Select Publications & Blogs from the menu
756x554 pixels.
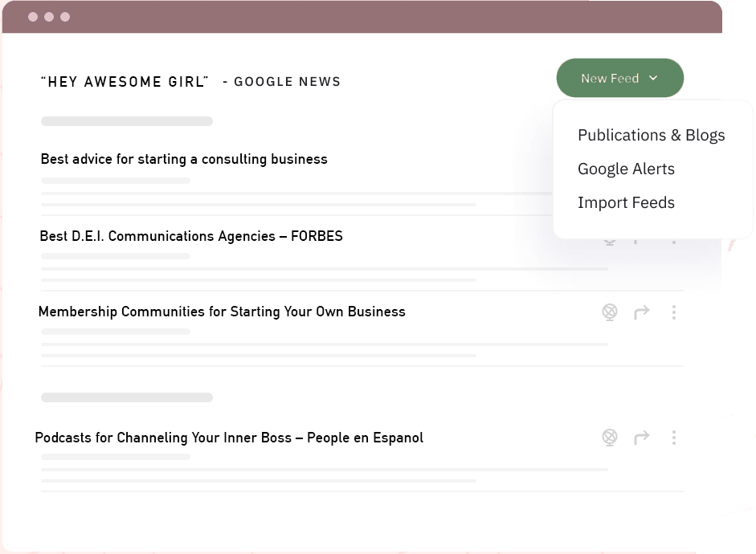tap(651, 135)
